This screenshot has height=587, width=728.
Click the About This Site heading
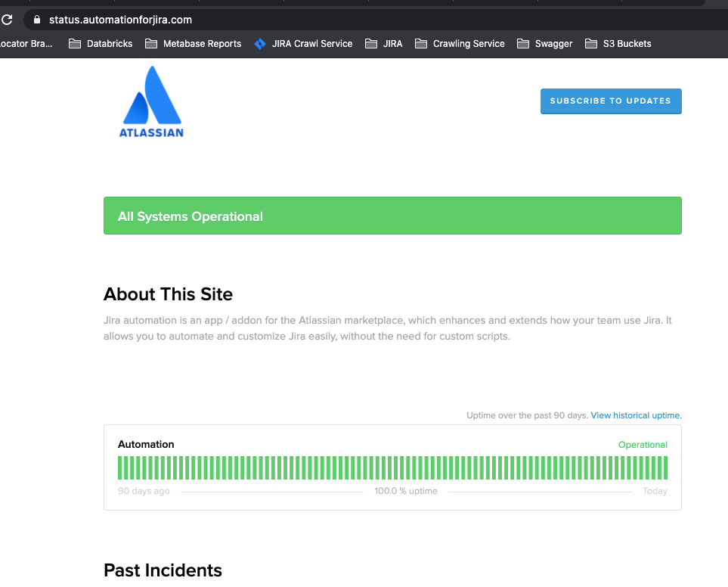click(x=168, y=294)
